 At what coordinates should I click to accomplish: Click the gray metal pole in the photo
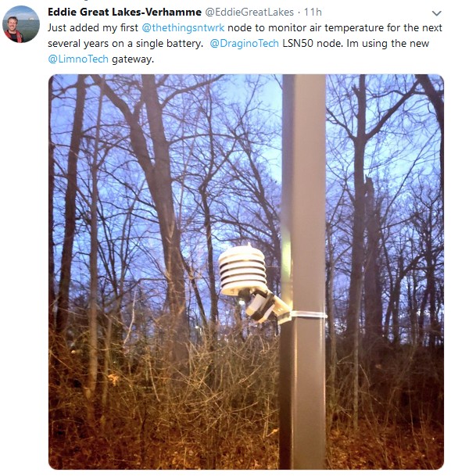(303, 272)
